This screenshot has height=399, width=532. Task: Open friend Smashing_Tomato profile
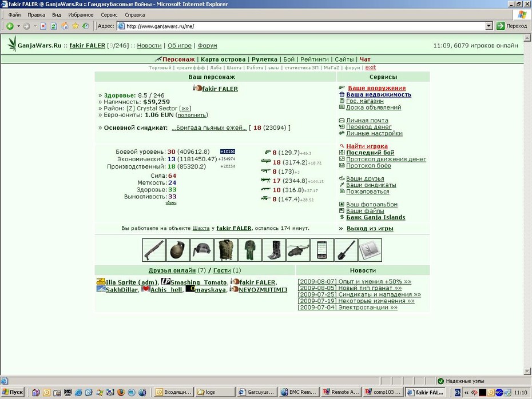pos(198,282)
